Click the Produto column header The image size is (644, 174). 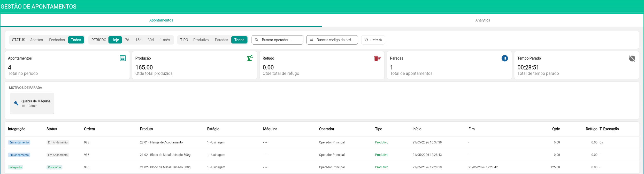click(x=147, y=129)
